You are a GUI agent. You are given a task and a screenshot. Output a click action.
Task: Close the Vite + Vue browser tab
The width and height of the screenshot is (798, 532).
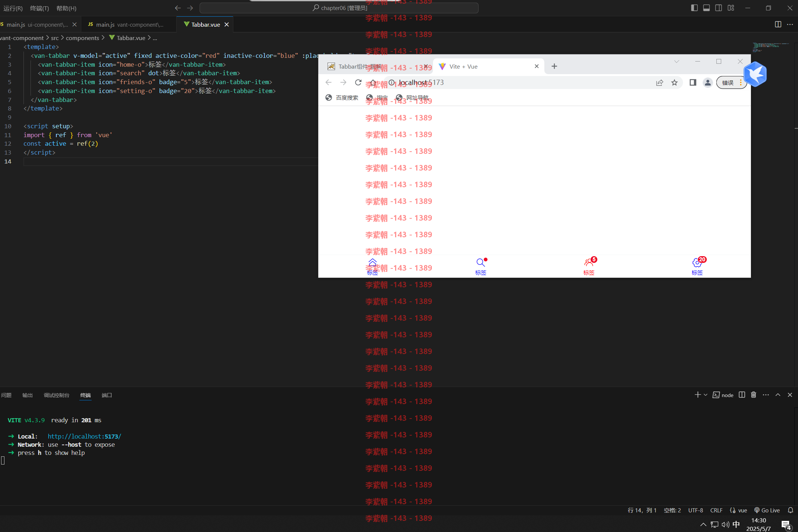[x=536, y=66]
